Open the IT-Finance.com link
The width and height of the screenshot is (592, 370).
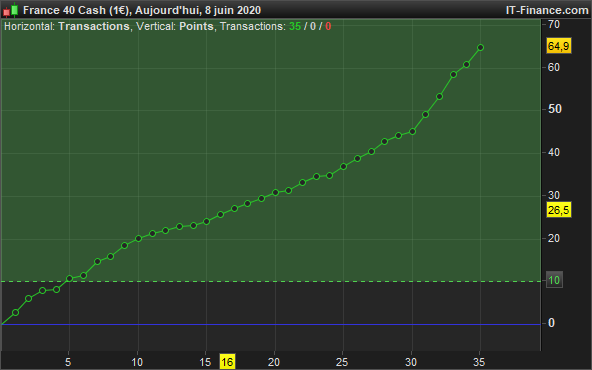click(547, 10)
